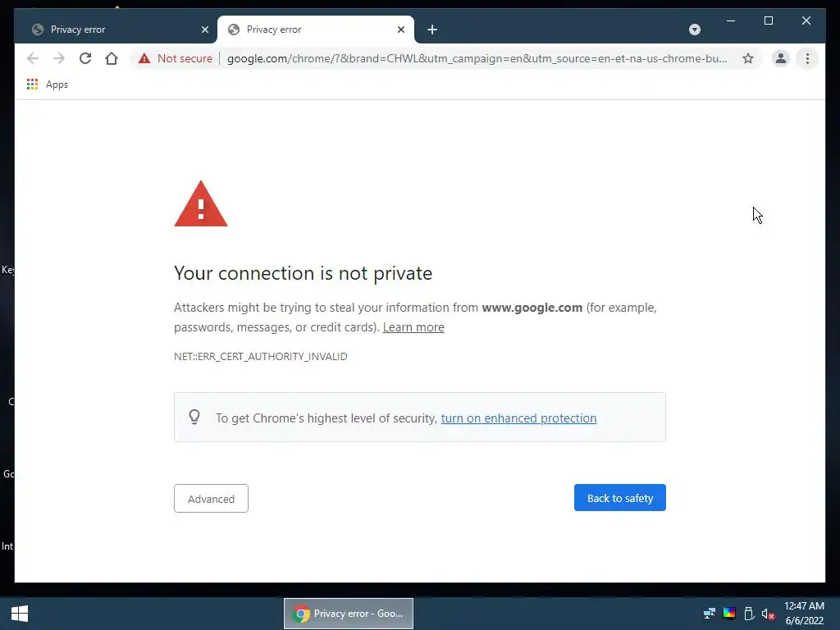Screen dimensions: 840x630
Task: Open the network tray icon
Action: [710, 614]
